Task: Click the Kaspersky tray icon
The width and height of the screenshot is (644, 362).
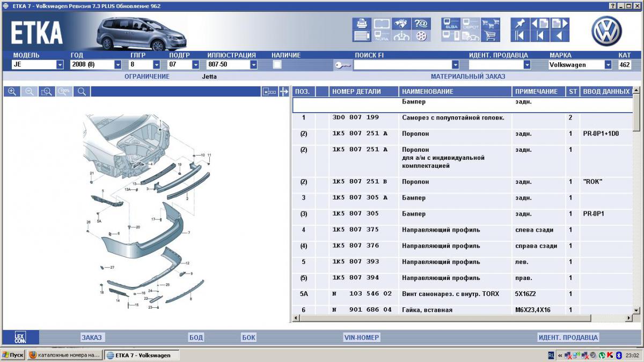Action: 610,355
